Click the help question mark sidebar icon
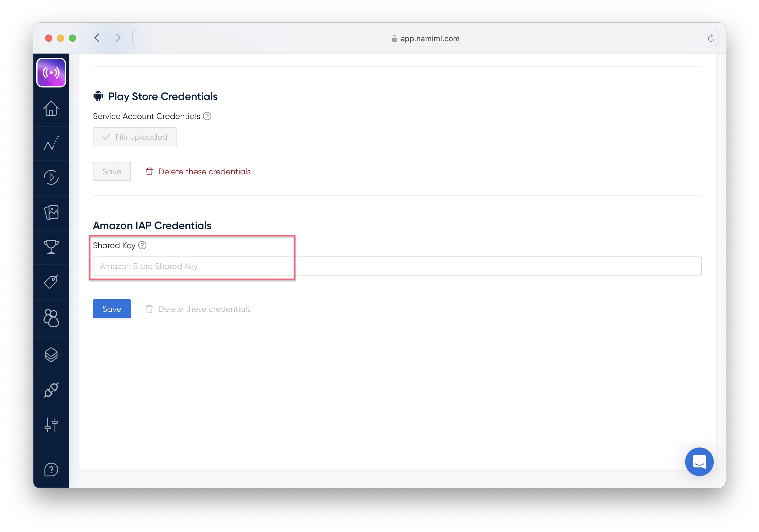The width and height of the screenshot is (759, 532). point(51,470)
